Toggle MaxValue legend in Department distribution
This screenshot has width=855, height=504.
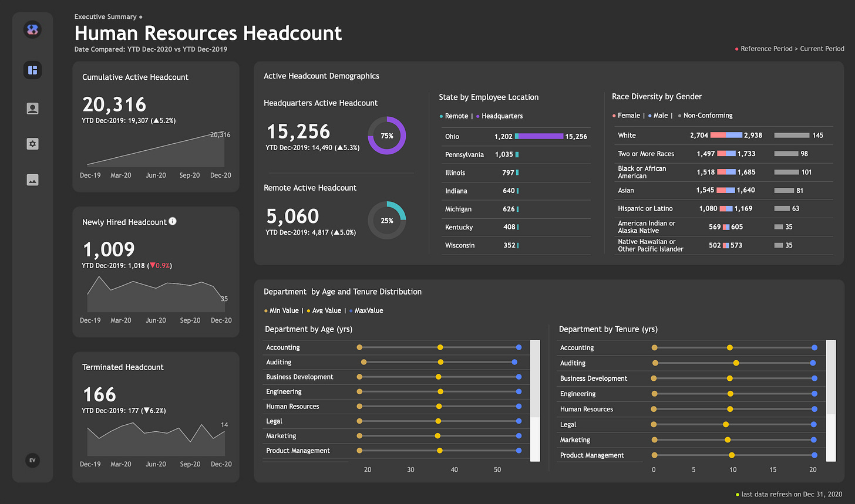pyautogui.click(x=368, y=310)
